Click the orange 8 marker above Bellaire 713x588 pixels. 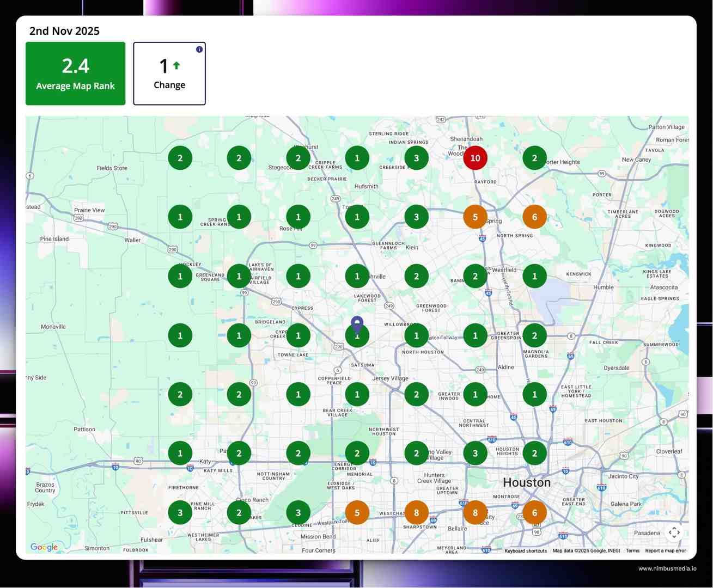coord(475,512)
